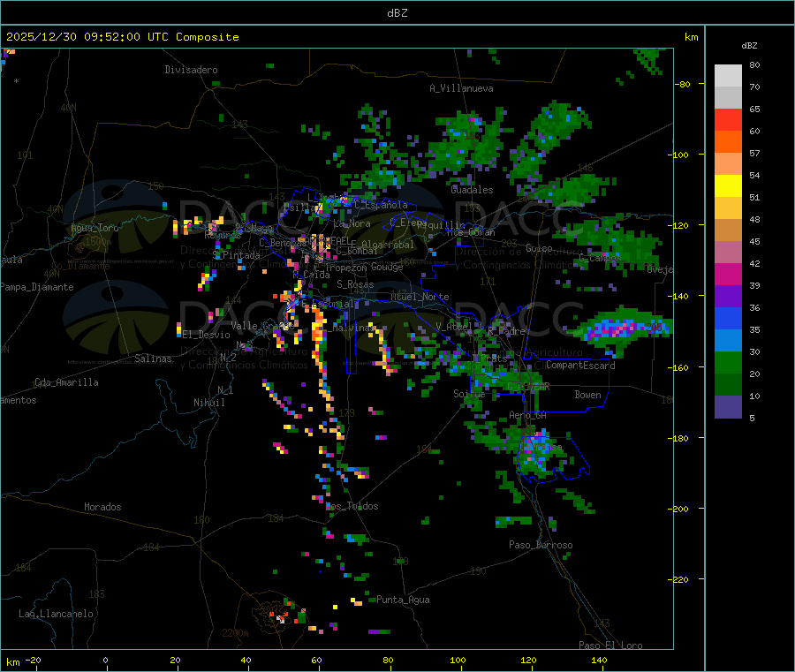Click the '-100' km tick on right axis
The image size is (795, 672).
680,155
